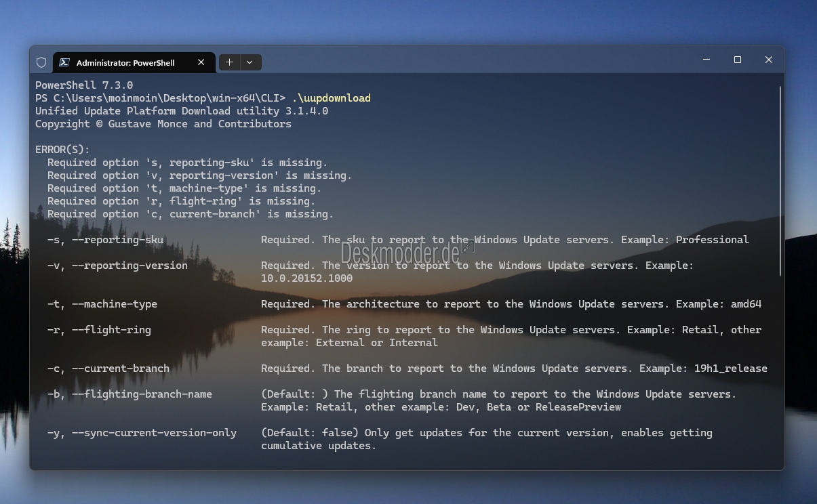The image size is (817, 504).
Task: Close the Administrator: PowerShell tab
Action: tap(201, 62)
